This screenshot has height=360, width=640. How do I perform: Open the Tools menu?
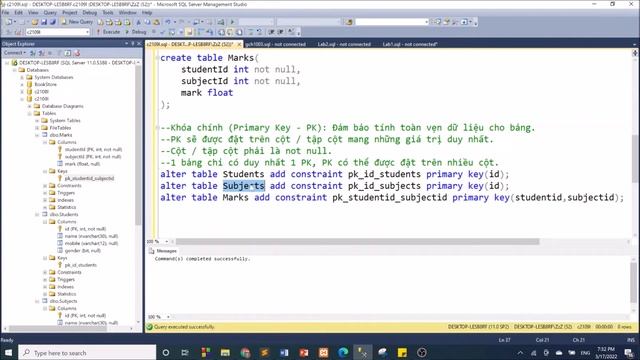[108, 13]
